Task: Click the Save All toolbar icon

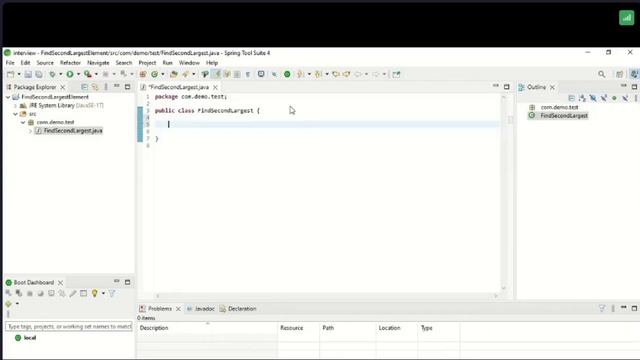Action: click(x=39, y=74)
